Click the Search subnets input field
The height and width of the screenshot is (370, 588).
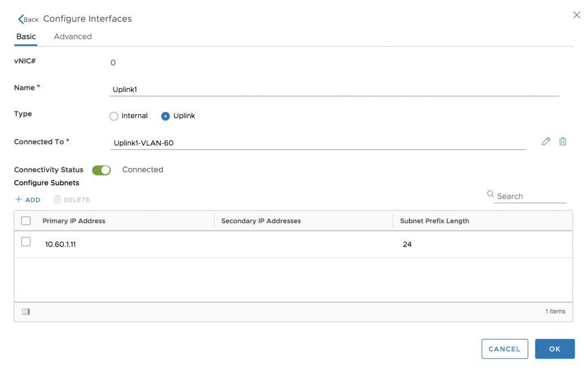tap(530, 196)
